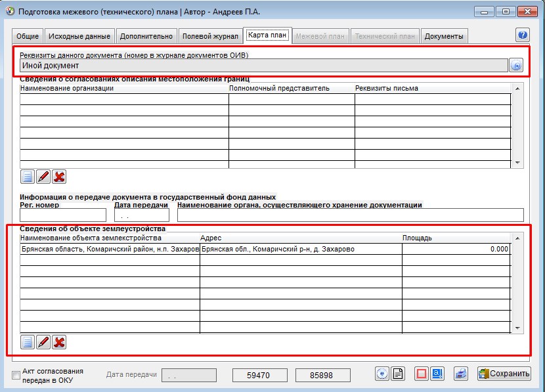Screen dimensions: 545x392
Task: Select the Полевой журнал tab
Action: pyautogui.click(x=210, y=36)
